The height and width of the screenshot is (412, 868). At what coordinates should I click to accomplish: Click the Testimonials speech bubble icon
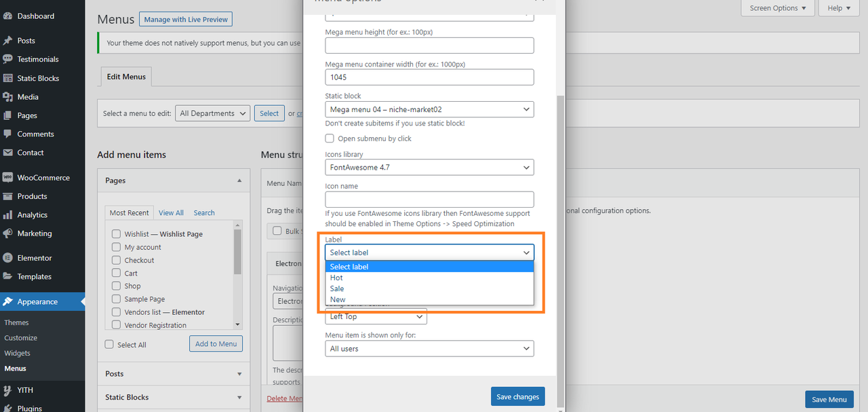click(8, 59)
